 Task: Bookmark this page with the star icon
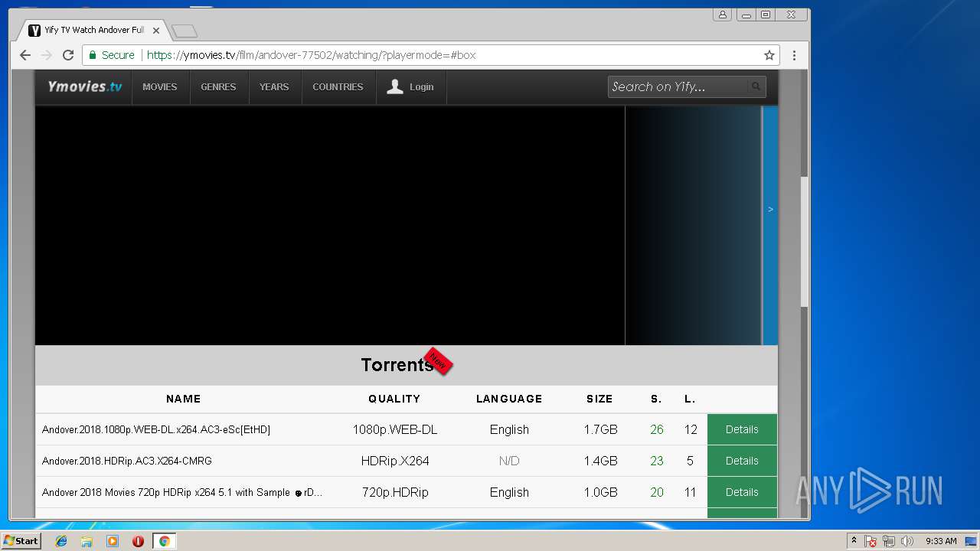[769, 55]
